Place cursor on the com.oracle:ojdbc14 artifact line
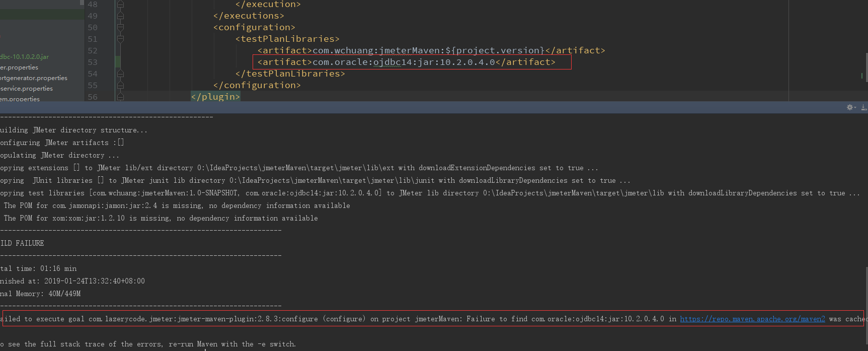Screen dimensions: 868x351 [407, 62]
